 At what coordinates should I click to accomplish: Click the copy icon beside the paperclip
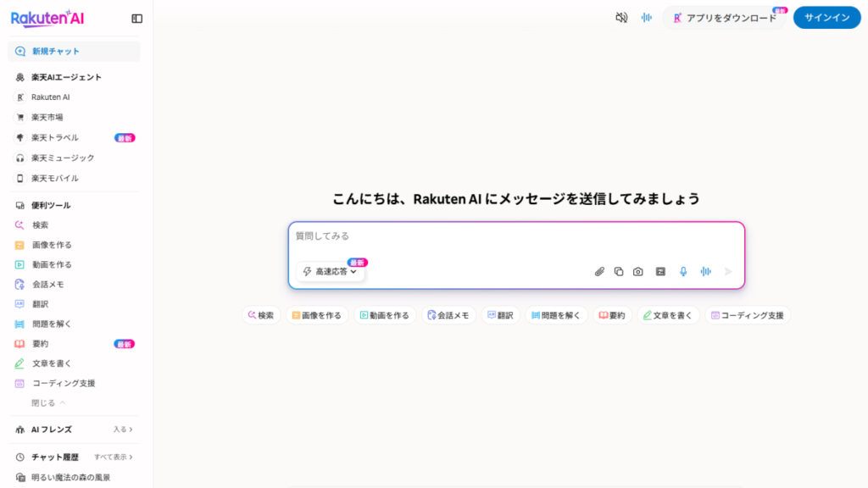(619, 272)
